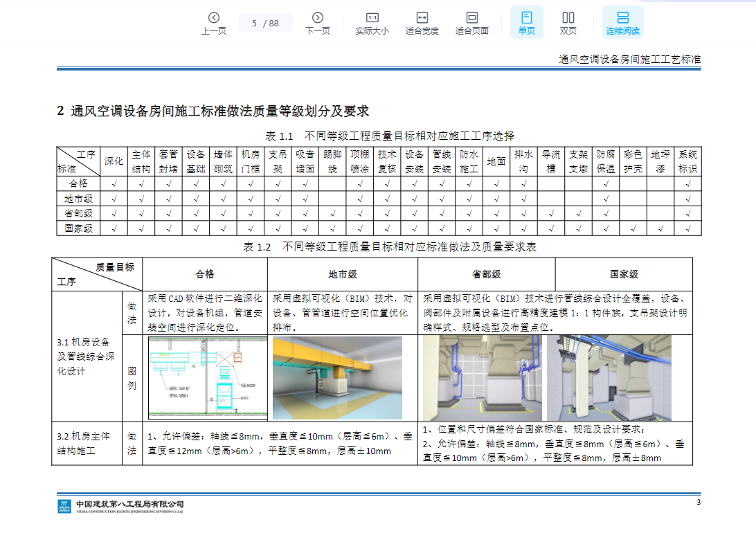Click the CAD drawing example image
Image resolution: width=756 pixels, height=542 pixels.
pos(205,378)
